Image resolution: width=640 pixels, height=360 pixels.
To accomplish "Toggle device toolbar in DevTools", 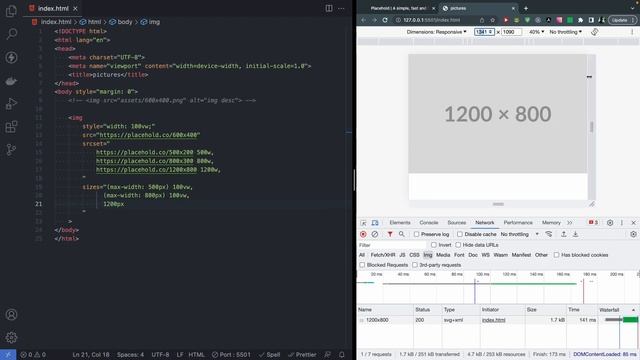I will tap(375, 223).
